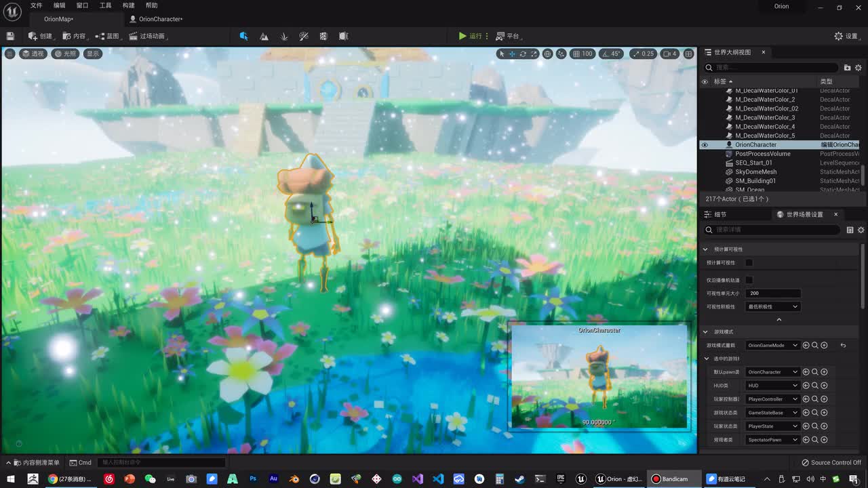Choose the scale gizmo tool
This screenshot has width=868, height=488.
[534, 54]
